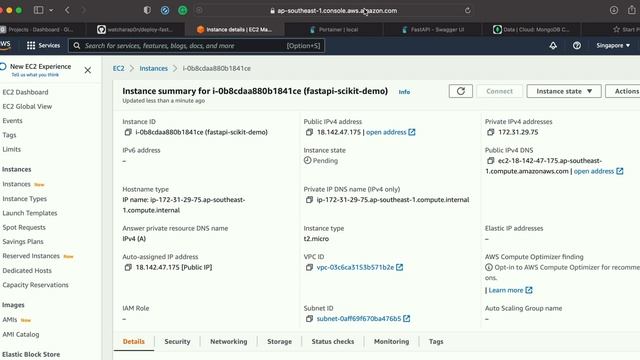The image size is (640, 360).
Task: Open address link next to Public IPv4
Action: coord(391,132)
